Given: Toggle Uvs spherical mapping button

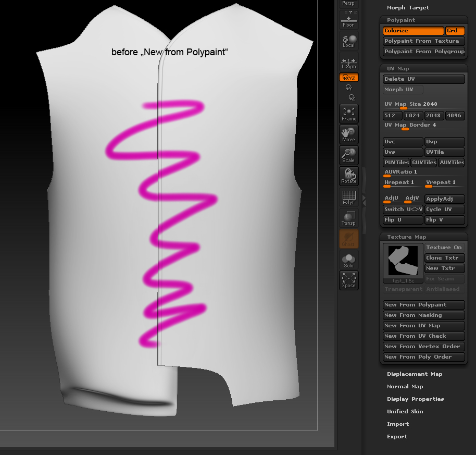Looking at the screenshot, I should click(x=403, y=152).
